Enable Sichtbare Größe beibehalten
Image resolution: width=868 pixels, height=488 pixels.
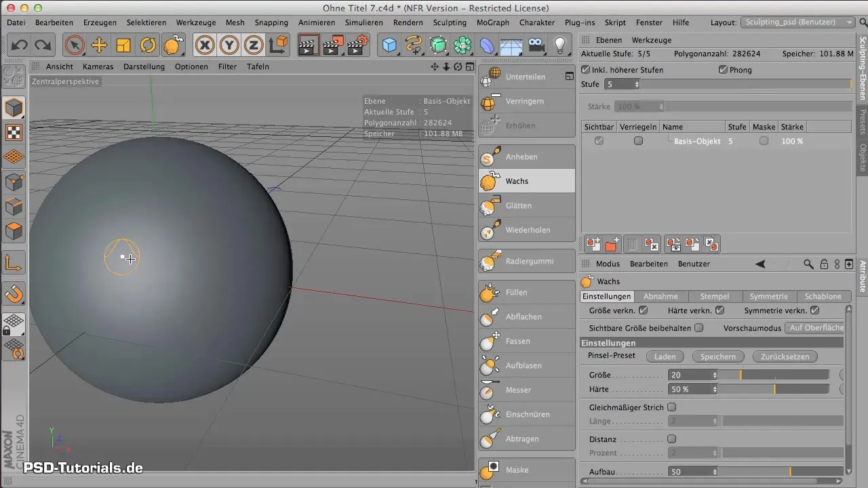(699, 327)
